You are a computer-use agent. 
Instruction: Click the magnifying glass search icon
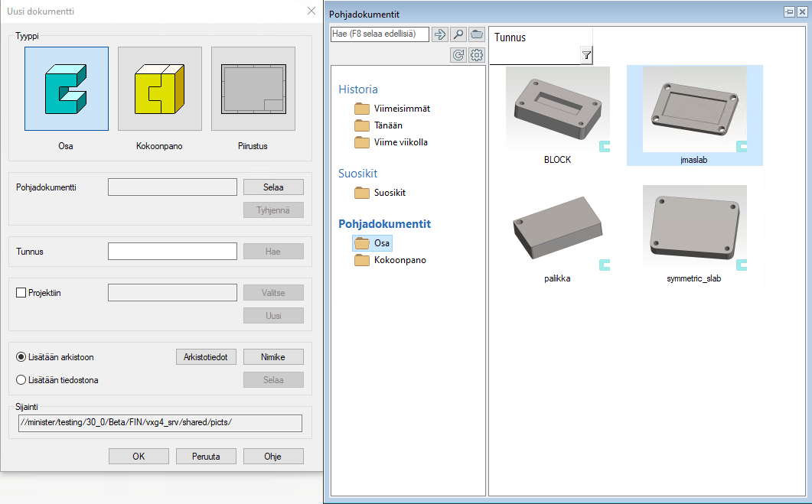(x=458, y=34)
